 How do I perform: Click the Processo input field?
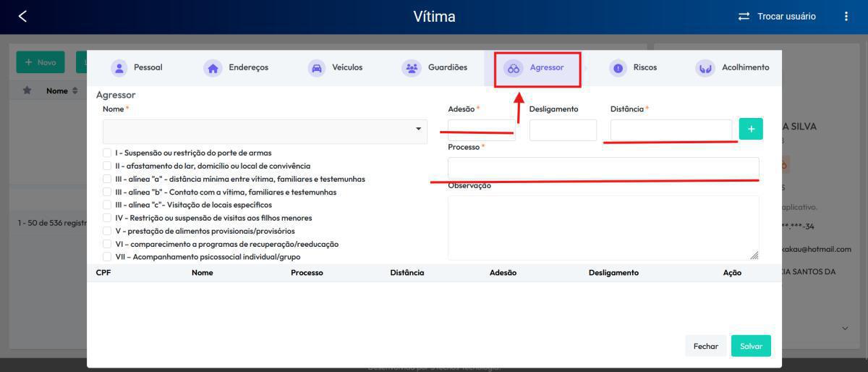[x=603, y=168]
